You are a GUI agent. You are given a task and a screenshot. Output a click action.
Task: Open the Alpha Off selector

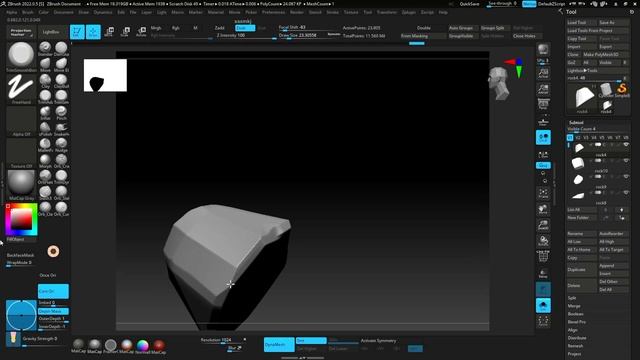[x=21, y=121]
